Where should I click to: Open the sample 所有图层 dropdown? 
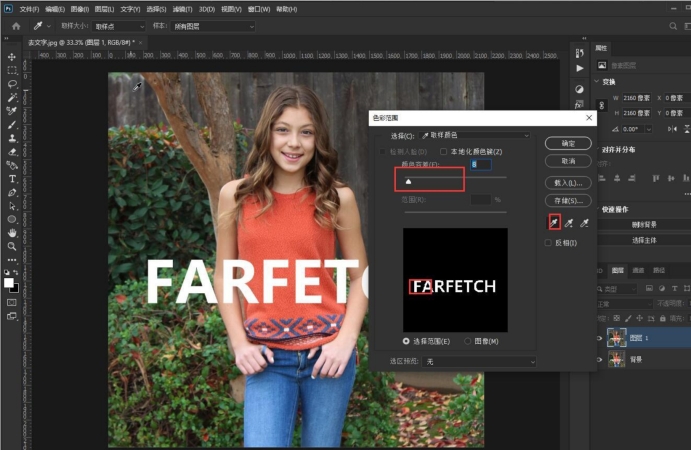pos(213,26)
